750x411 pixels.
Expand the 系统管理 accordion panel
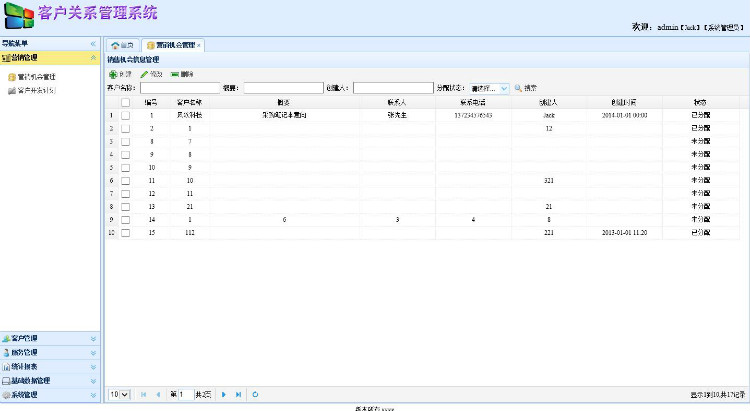(93, 395)
